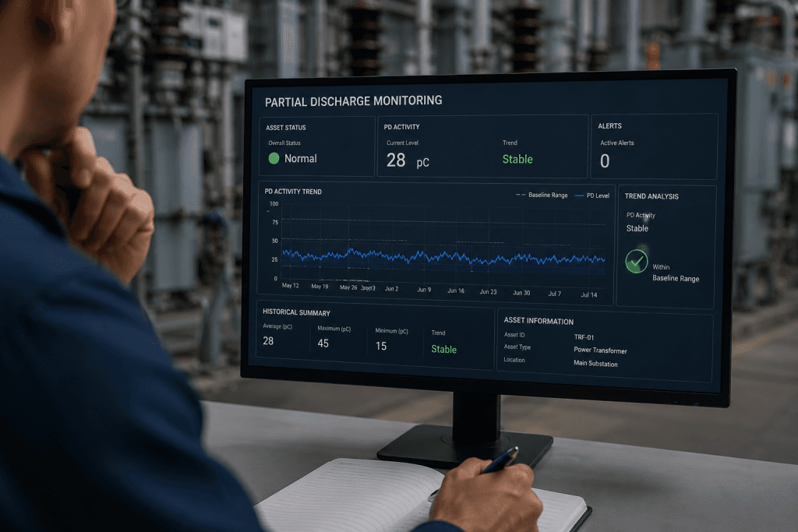Click the blue PD level line in chart

pos(443,257)
